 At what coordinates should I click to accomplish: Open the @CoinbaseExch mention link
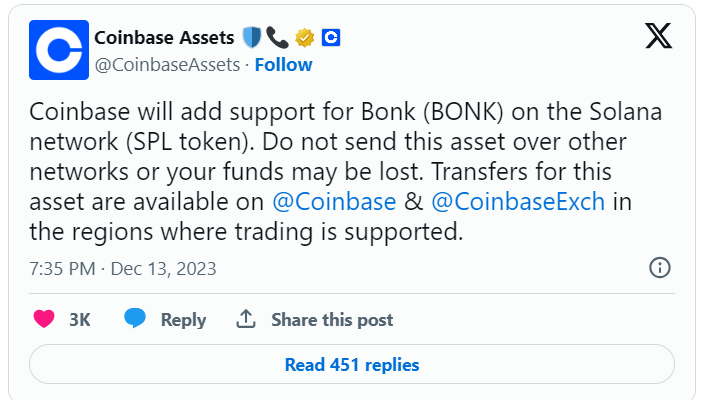pyautogui.click(x=518, y=202)
